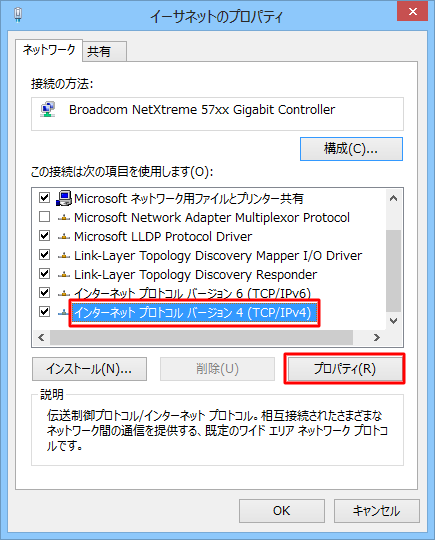Toggle Link-Layer Topology Discovery Mapper I/O Driver checkbox
This screenshot has height=540, width=435.
coord(44,255)
